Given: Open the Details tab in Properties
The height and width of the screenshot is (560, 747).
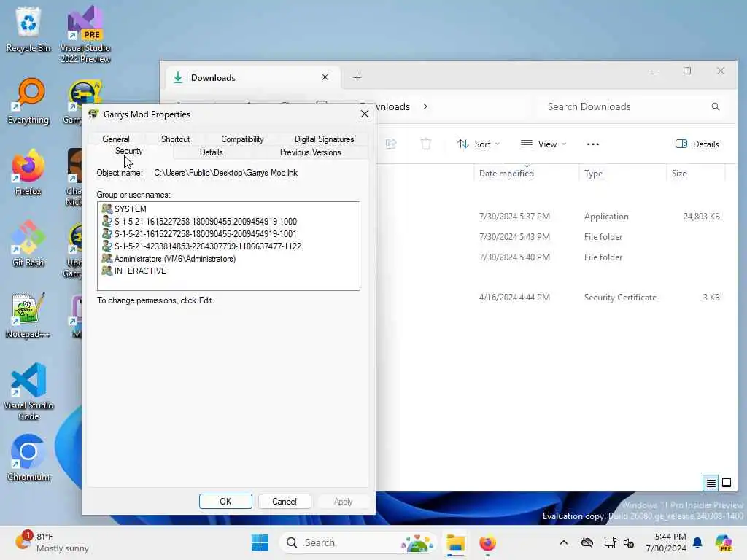Looking at the screenshot, I should point(211,152).
